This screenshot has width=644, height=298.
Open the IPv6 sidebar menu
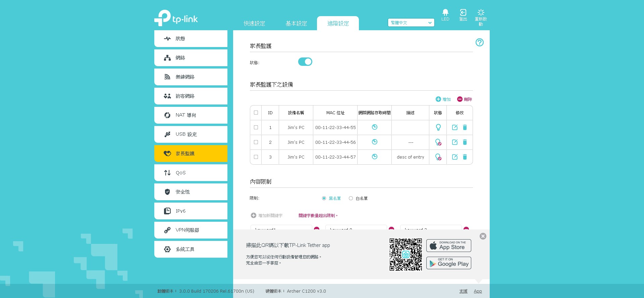[191, 211]
